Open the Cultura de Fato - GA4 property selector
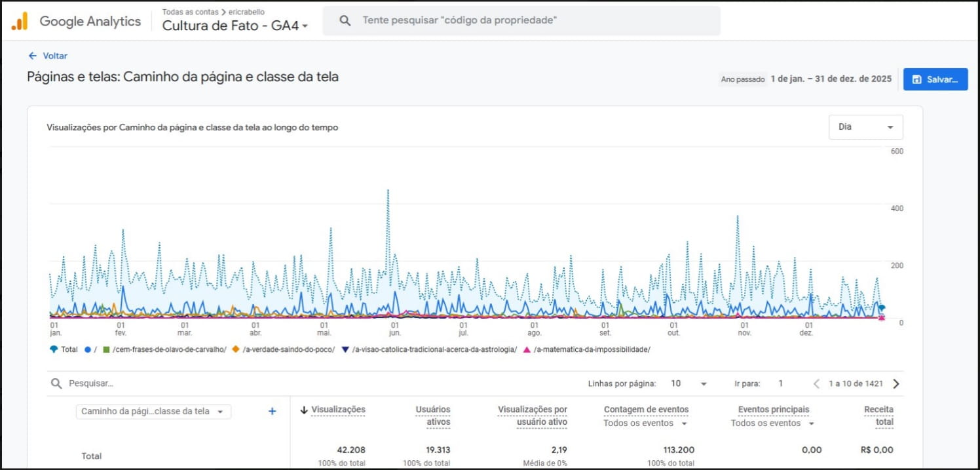The height and width of the screenshot is (470, 980). point(235,26)
